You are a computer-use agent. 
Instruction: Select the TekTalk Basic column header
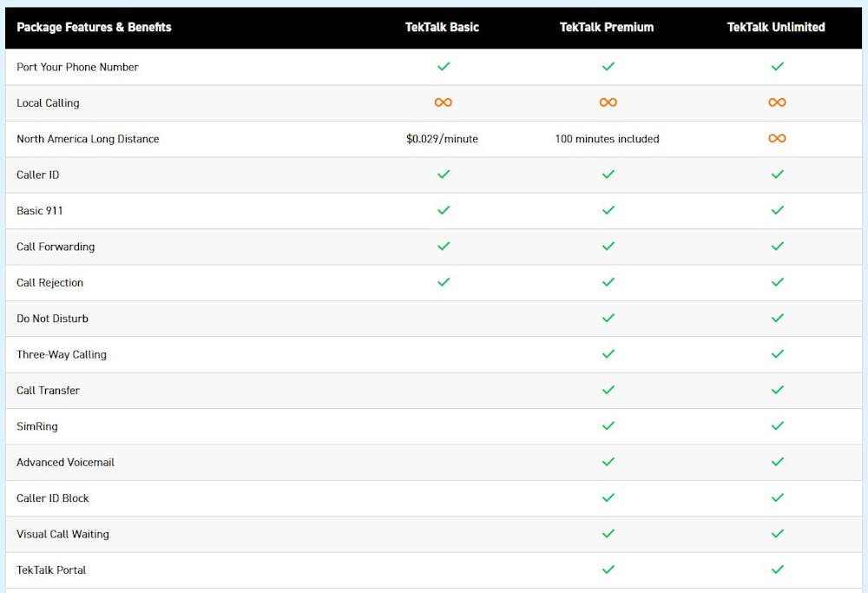click(x=442, y=27)
